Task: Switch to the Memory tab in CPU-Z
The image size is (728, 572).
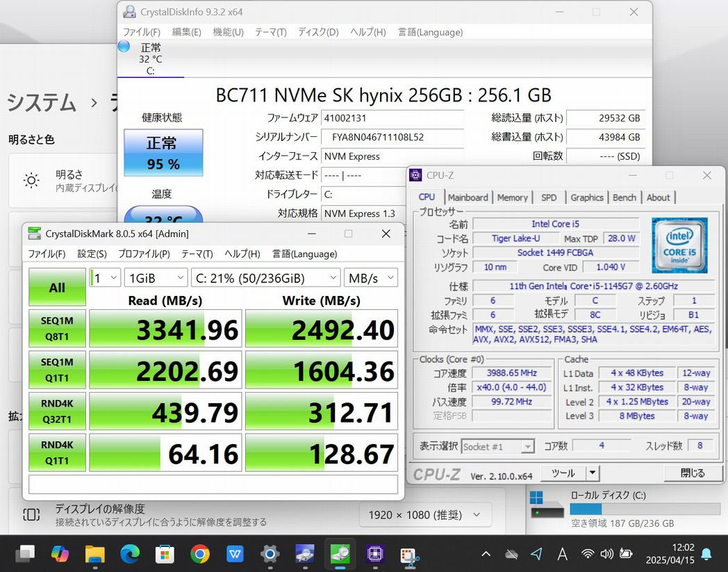Action: [512, 197]
